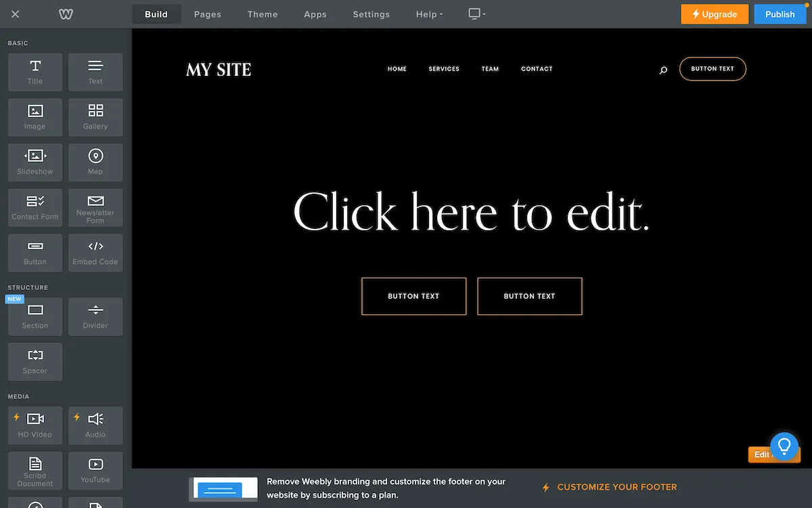Click the orange Upgrade button
812x508 pixels.
(x=715, y=14)
